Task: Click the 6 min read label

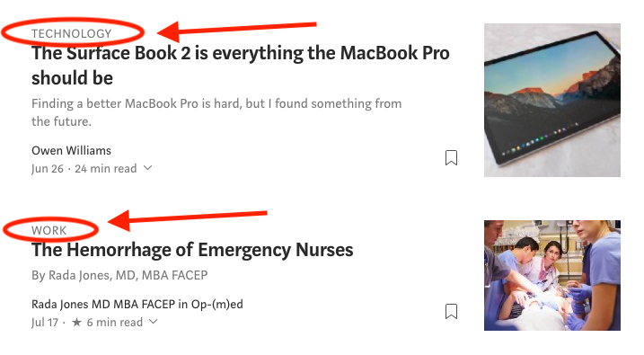Action: click(115, 322)
